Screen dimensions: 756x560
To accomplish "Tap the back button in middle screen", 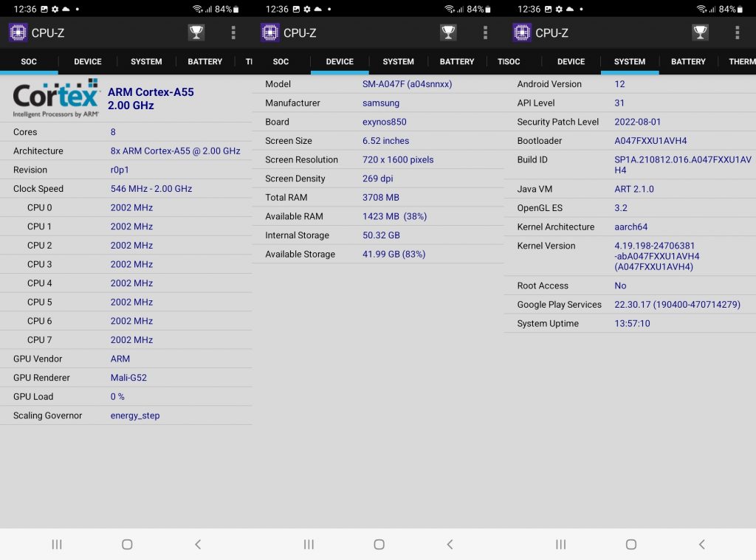I will tap(450, 544).
